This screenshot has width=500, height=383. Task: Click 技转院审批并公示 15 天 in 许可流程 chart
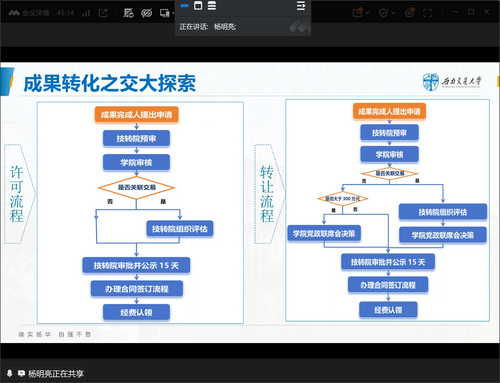pyautogui.click(x=136, y=265)
